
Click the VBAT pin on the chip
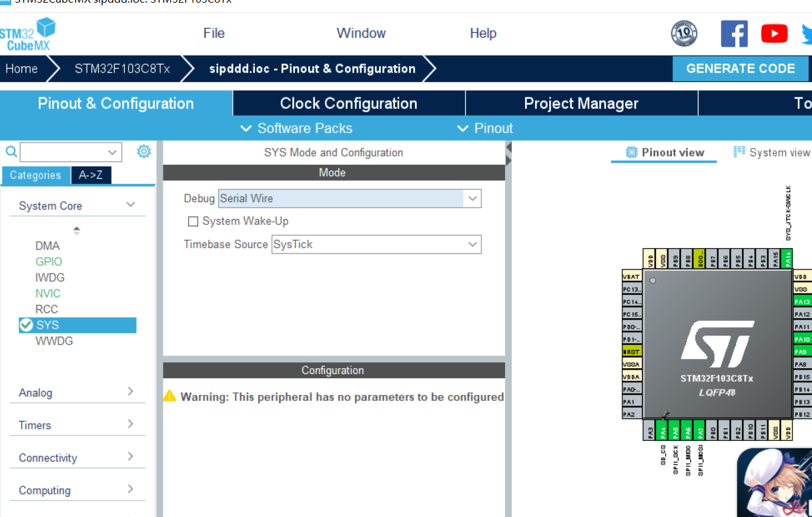tap(631, 276)
